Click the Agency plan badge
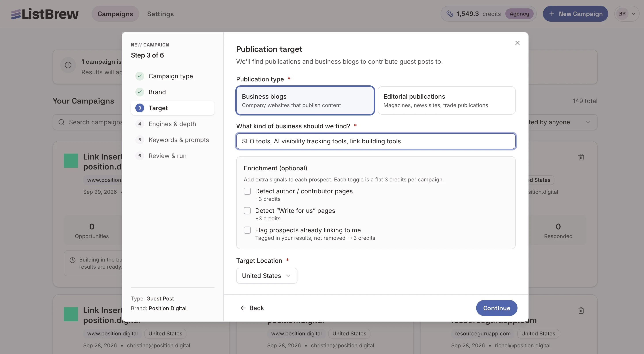This screenshot has width=644, height=354. tap(519, 14)
